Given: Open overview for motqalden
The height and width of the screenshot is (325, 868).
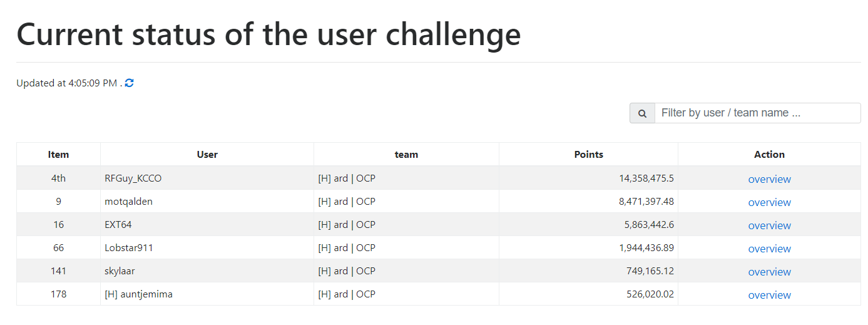Looking at the screenshot, I should pyautogui.click(x=769, y=202).
